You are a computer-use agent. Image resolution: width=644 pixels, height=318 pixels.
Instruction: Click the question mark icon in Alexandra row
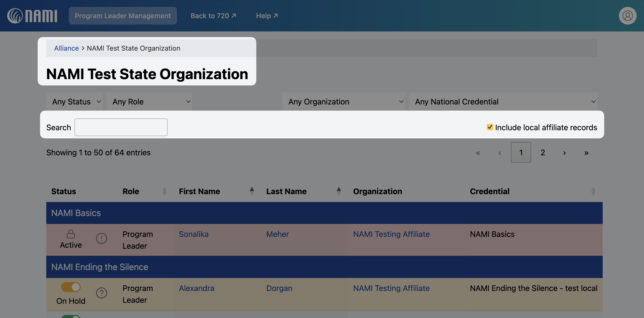102,293
